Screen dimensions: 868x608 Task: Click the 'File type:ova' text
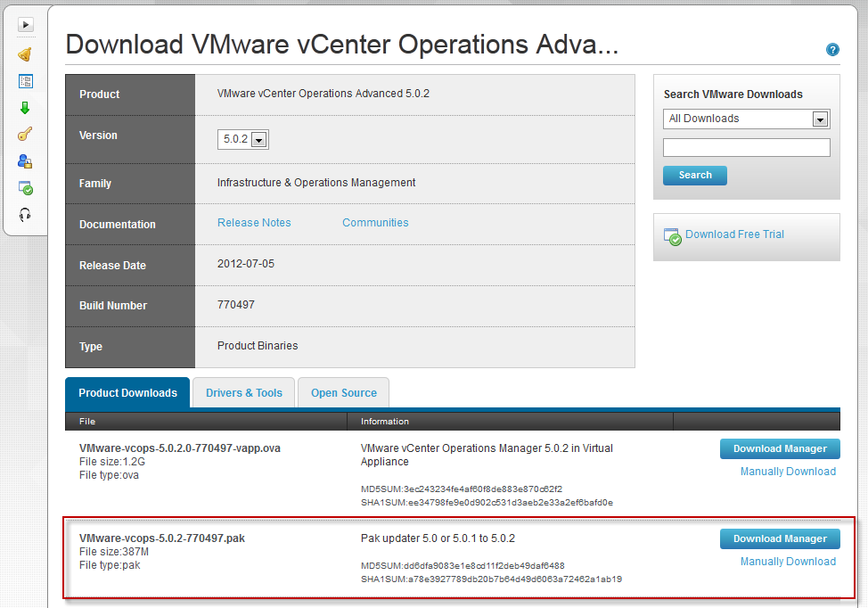click(x=109, y=475)
